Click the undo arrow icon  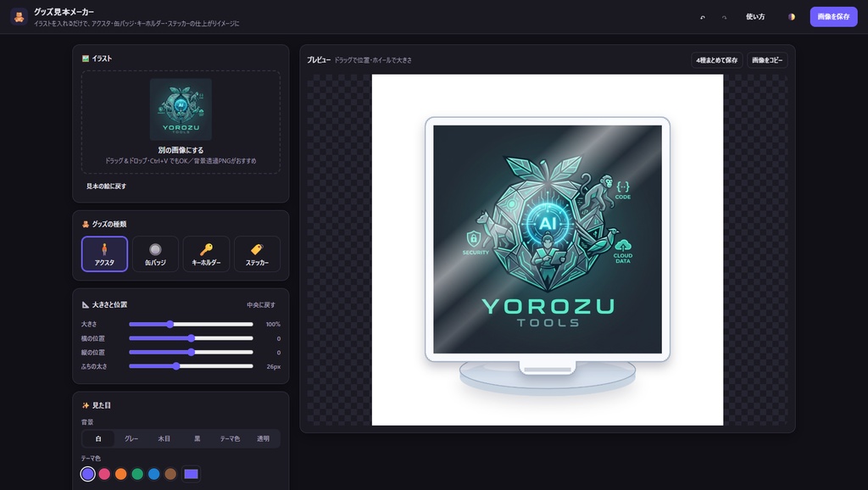[x=703, y=17]
